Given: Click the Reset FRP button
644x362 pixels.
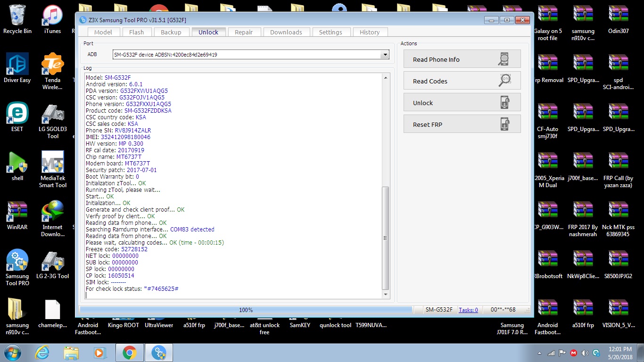Looking at the screenshot, I should [462, 124].
